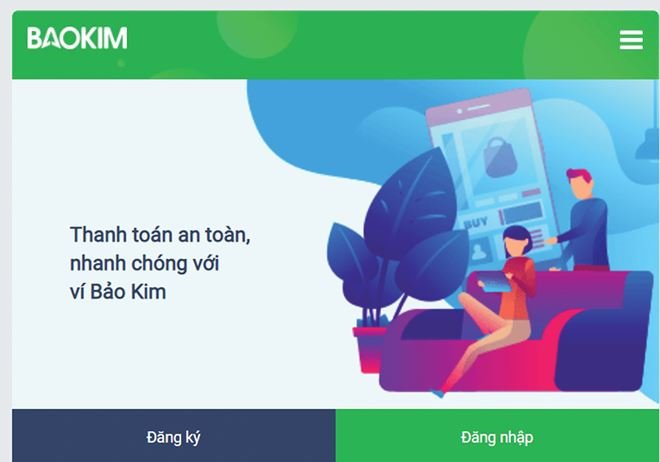
Task: Click the blue bar next to BUY
Action: click(522, 212)
